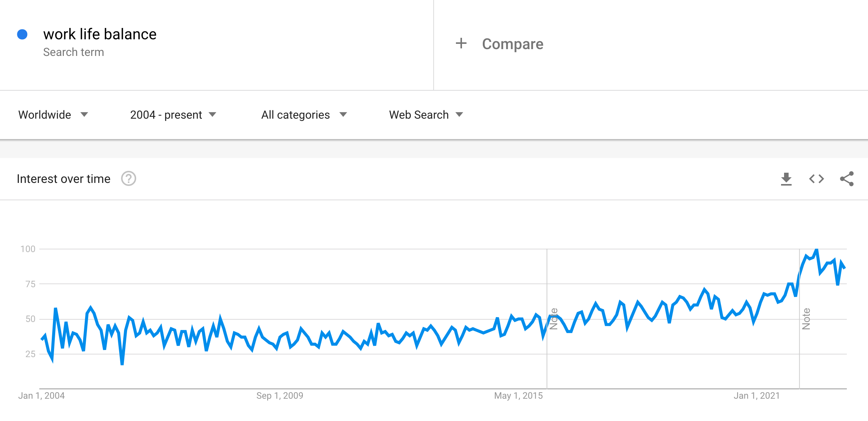The width and height of the screenshot is (868, 421).
Task: Click the Sep 1, 2009 axis label
Action: coord(280,396)
